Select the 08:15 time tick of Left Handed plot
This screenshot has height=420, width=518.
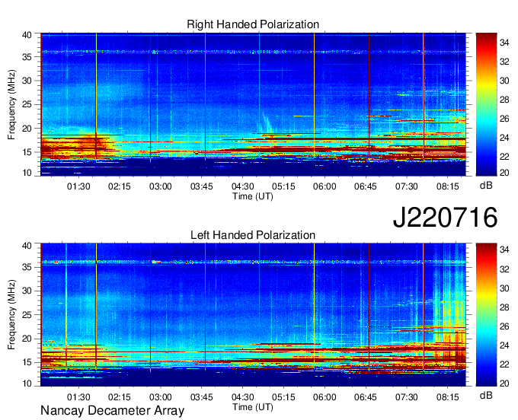[448, 397]
